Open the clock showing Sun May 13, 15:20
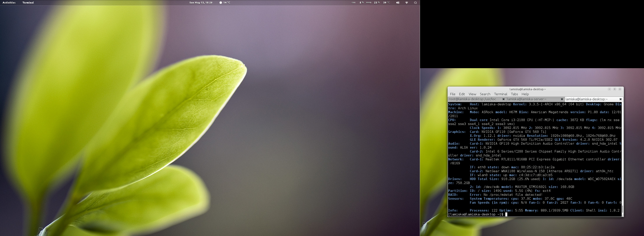 pos(201,2)
